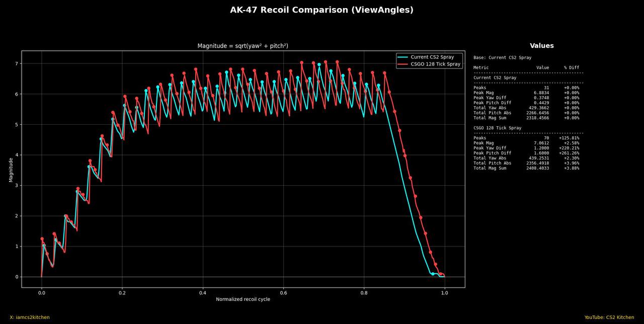Select the 'Current CS2 Spray' legend label

pyautogui.click(x=432, y=57)
